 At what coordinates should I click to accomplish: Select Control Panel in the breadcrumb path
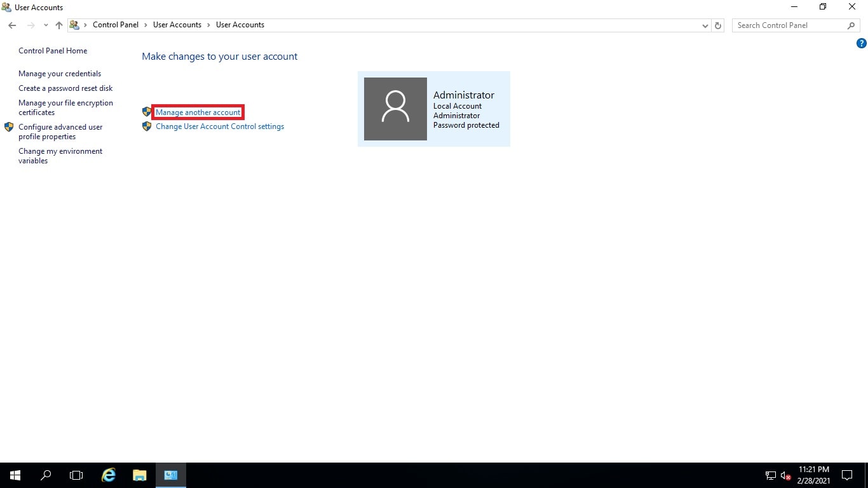point(116,25)
